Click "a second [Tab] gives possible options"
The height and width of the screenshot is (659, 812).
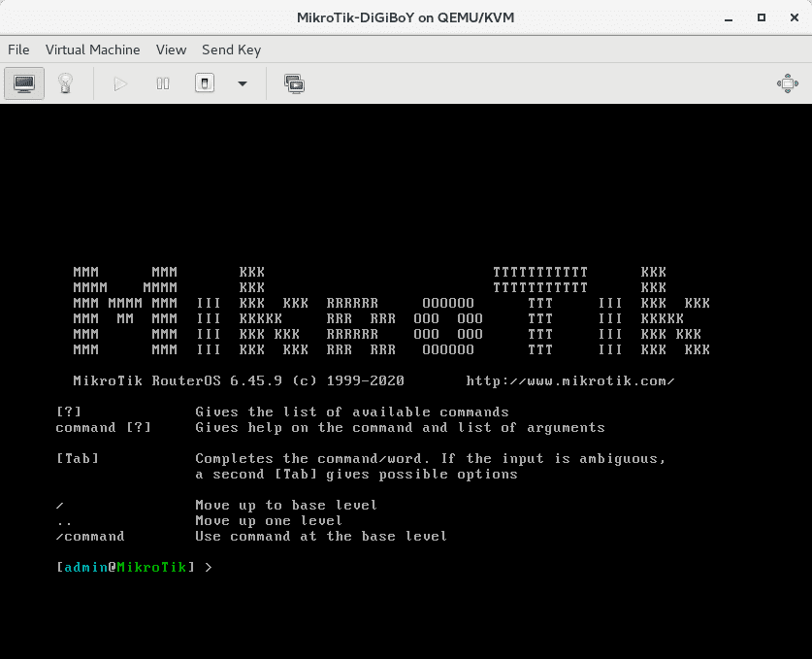[x=356, y=474]
